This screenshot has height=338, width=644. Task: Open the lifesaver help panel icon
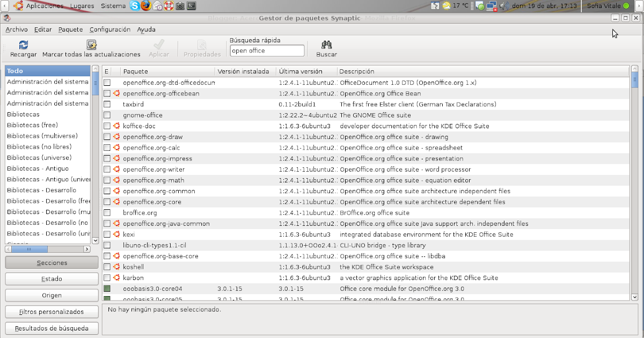pos(169,6)
